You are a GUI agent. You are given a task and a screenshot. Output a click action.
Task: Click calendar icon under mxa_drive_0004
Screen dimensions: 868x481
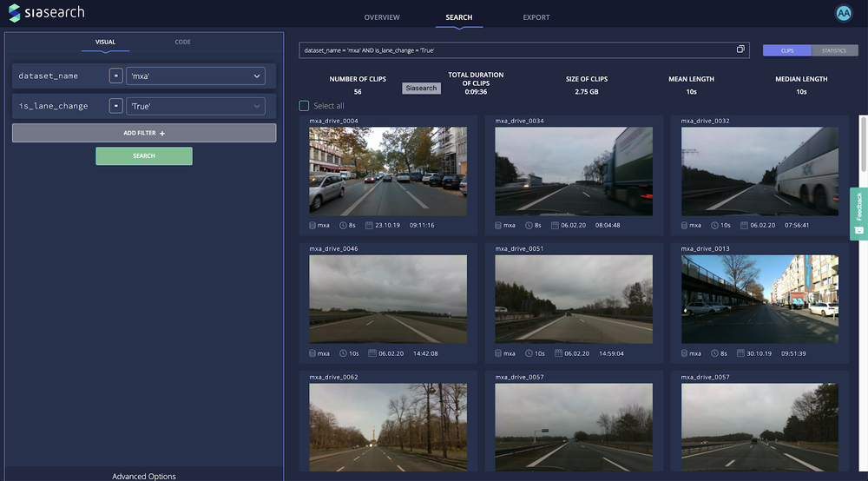369,225
